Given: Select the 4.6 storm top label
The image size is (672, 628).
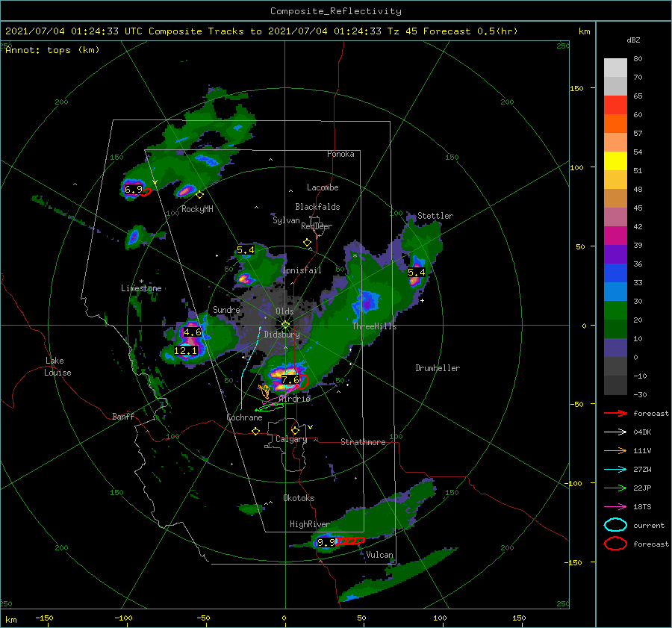Looking at the screenshot, I should pyautogui.click(x=192, y=332).
